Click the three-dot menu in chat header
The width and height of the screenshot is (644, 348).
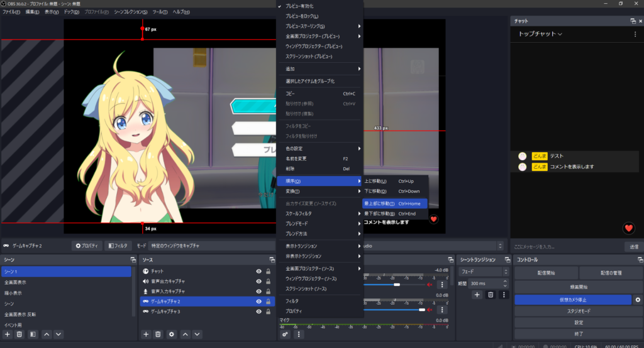(635, 34)
